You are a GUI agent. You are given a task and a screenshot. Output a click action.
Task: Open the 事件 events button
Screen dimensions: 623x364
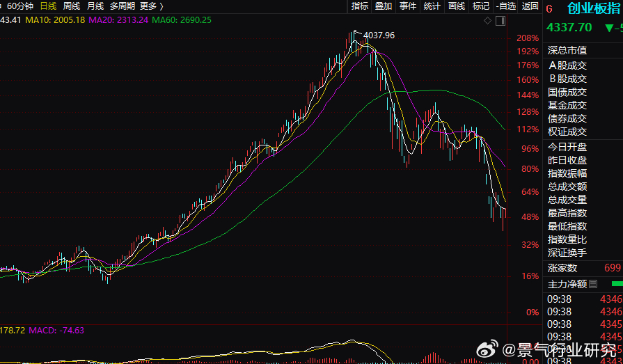point(408,6)
